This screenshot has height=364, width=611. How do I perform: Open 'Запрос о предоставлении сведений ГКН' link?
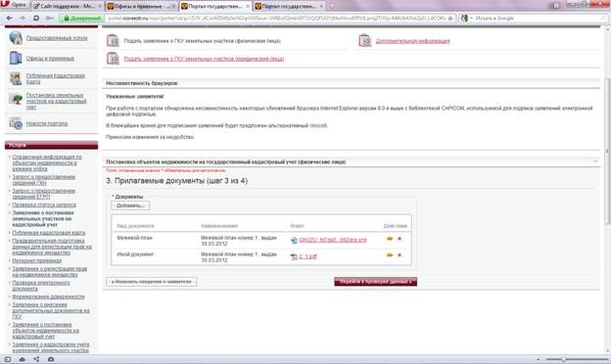coord(44,179)
